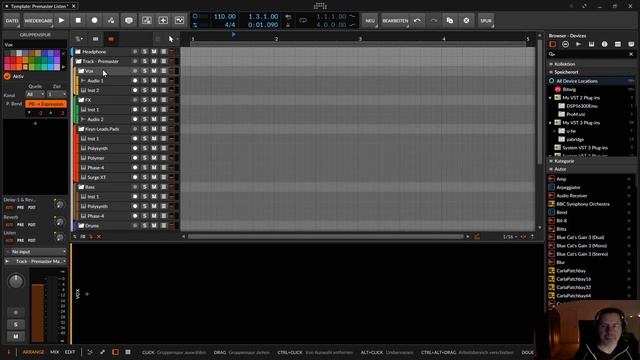Click the NEU button
Viewport: 640px width, 360px height.
[370, 20]
